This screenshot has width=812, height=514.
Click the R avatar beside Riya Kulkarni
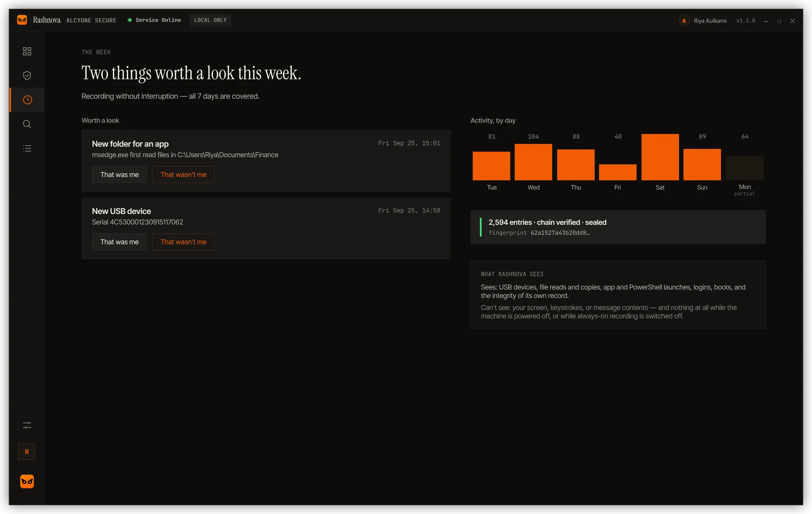click(684, 21)
